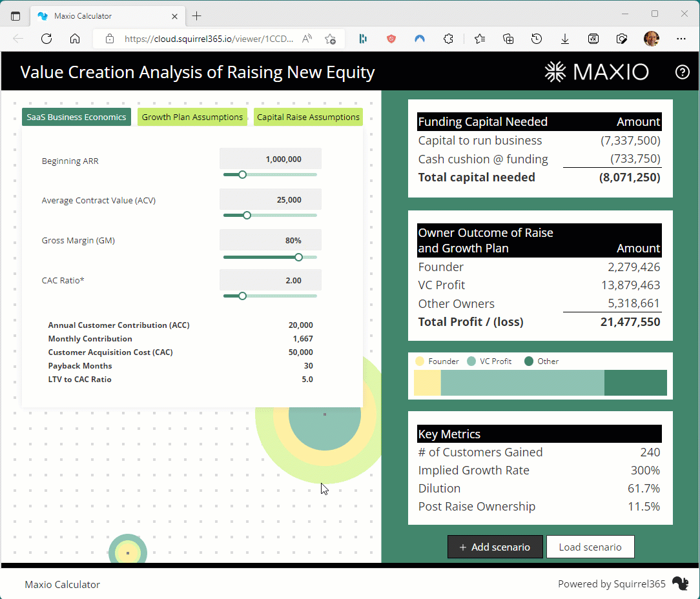Open the profile avatar menu
This screenshot has height=599, width=700.
652,39
